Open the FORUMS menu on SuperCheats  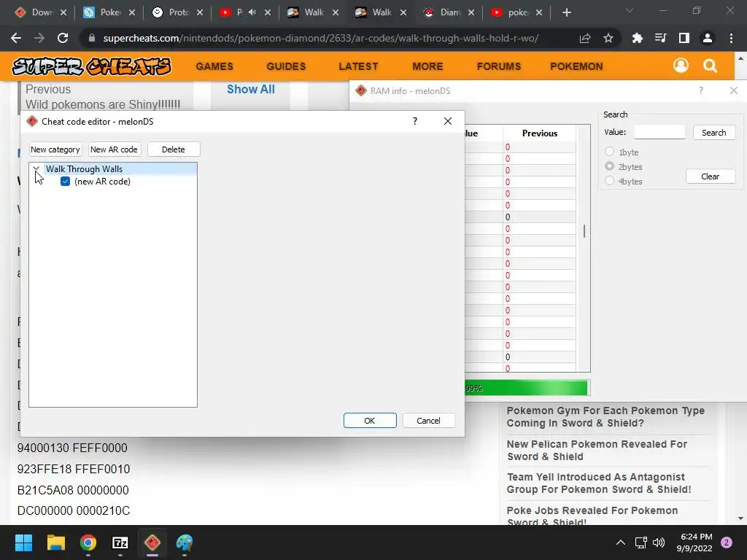(499, 66)
